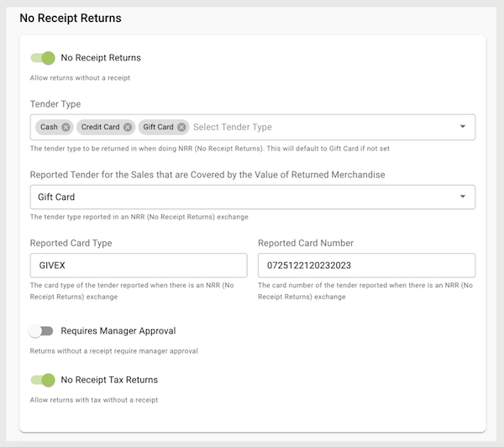Click the Reported Card Number label
The width and height of the screenshot is (504, 447).
(x=306, y=243)
